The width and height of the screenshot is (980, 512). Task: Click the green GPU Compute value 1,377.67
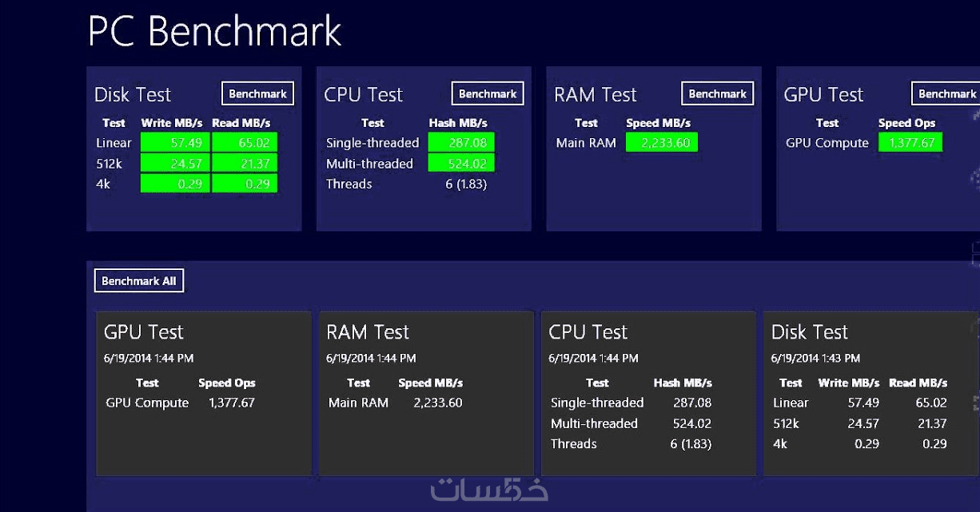[910, 143]
